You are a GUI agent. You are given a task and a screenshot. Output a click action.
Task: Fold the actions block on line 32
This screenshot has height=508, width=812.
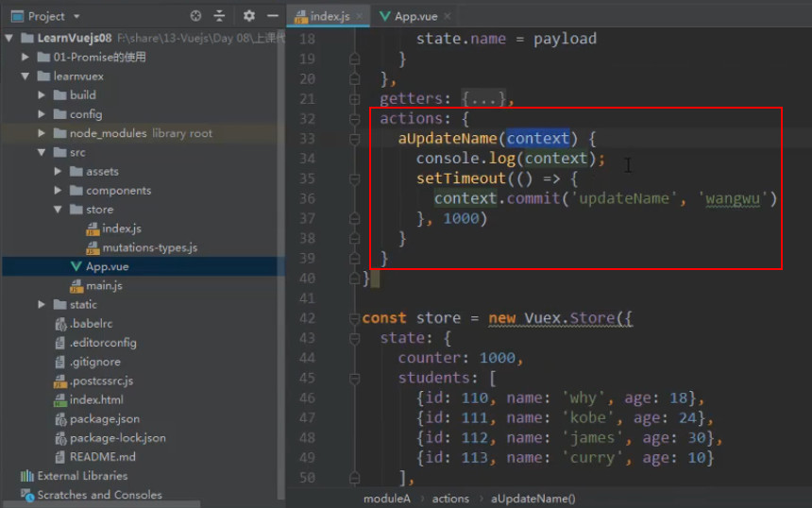pos(355,119)
